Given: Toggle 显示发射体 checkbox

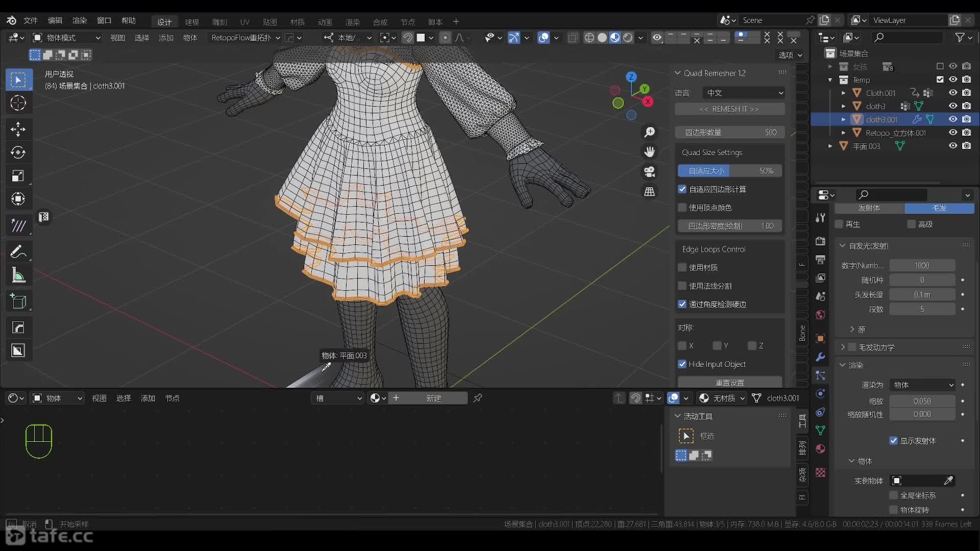Looking at the screenshot, I should click(893, 441).
